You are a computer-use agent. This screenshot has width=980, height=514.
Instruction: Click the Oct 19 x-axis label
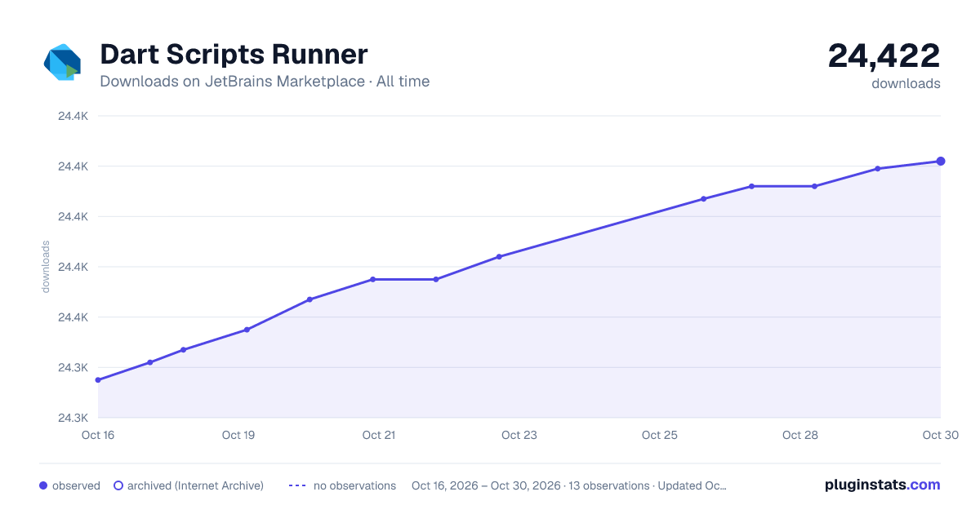pyautogui.click(x=238, y=435)
